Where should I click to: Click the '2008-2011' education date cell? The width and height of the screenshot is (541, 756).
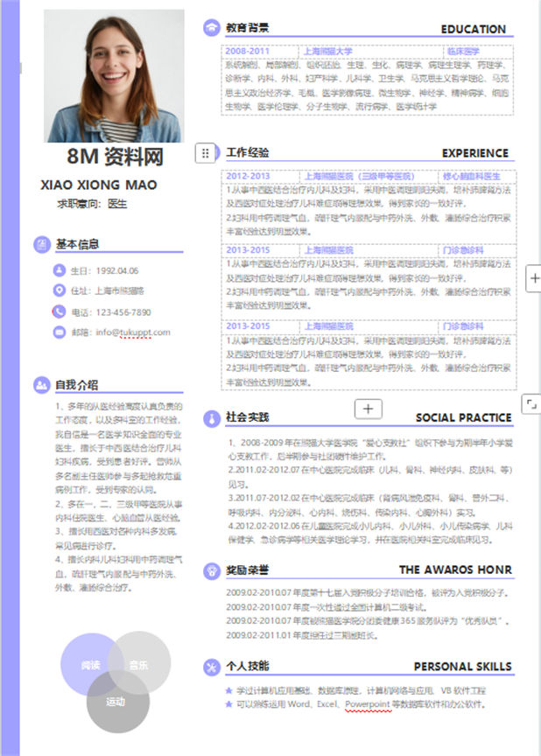click(259, 51)
